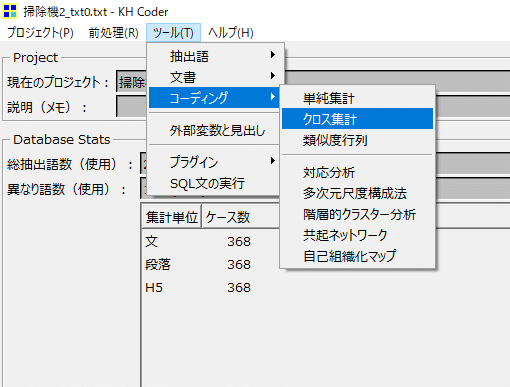Click the 集計単位 column header
Viewport: 510px width, 387px height.
pyautogui.click(x=172, y=217)
